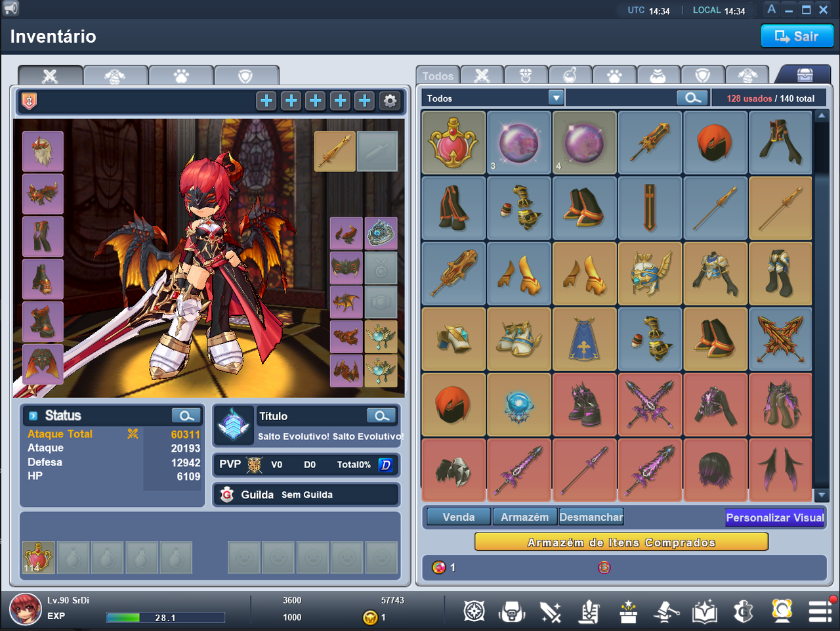Image resolution: width=840 pixels, height=631 pixels.
Task: Open the sparkling sword skills icon
Action: (551, 611)
